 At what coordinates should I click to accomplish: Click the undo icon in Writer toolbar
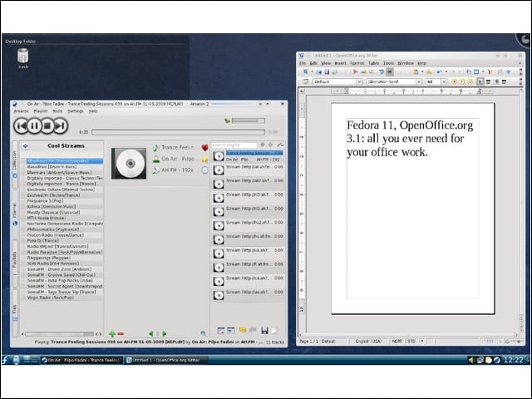click(x=440, y=71)
